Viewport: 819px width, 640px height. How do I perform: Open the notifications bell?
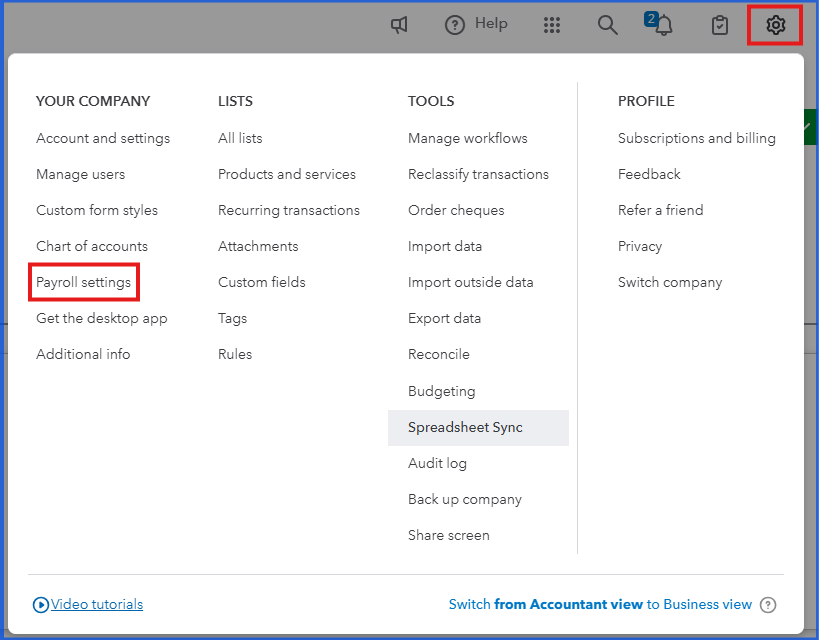click(x=662, y=25)
